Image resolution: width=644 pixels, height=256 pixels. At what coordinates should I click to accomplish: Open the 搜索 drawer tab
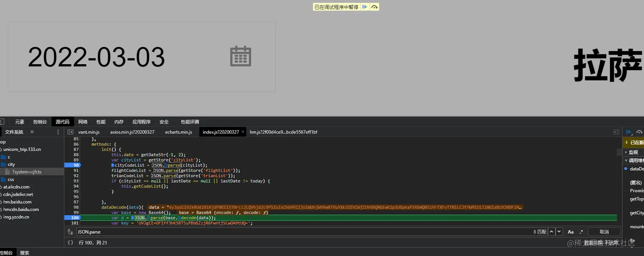click(25, 253)
